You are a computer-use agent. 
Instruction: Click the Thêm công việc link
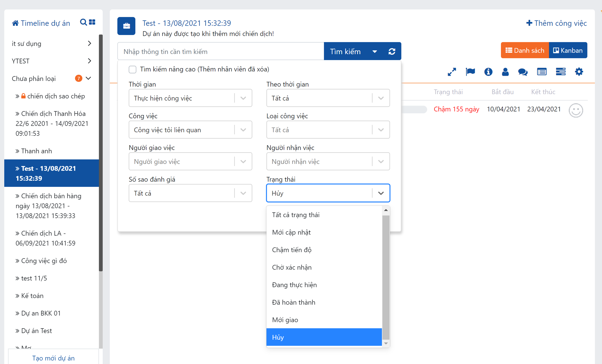[x=556, y=23]
